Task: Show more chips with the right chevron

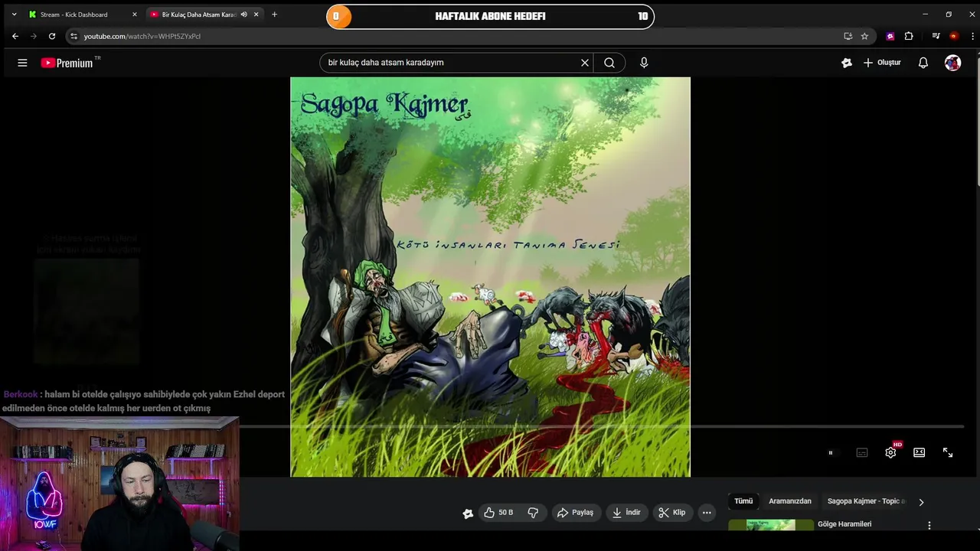Action: [921, 502]
